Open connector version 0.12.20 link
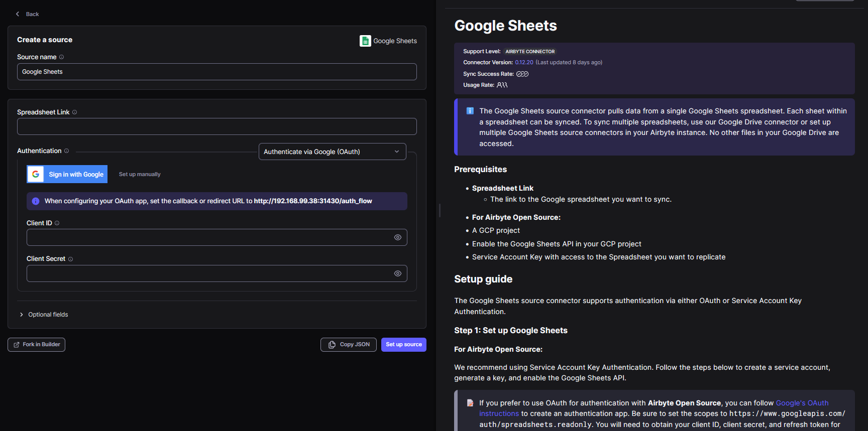Image resolution: width=868 pixels, height=431 pixels. point(524,63)
